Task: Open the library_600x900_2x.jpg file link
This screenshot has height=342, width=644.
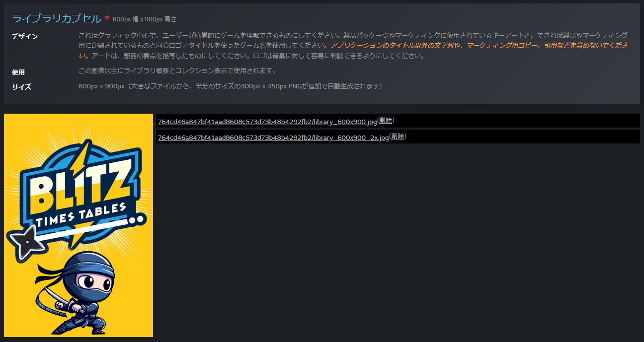Action: 274,137
